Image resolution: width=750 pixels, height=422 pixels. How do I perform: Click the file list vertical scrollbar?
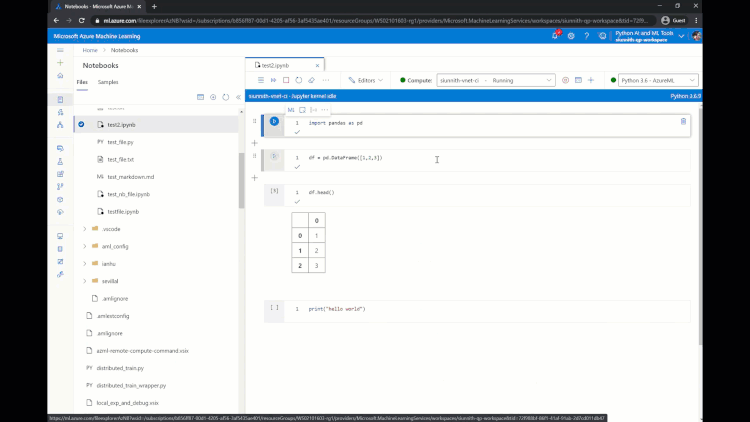click(x=241, y=180)
